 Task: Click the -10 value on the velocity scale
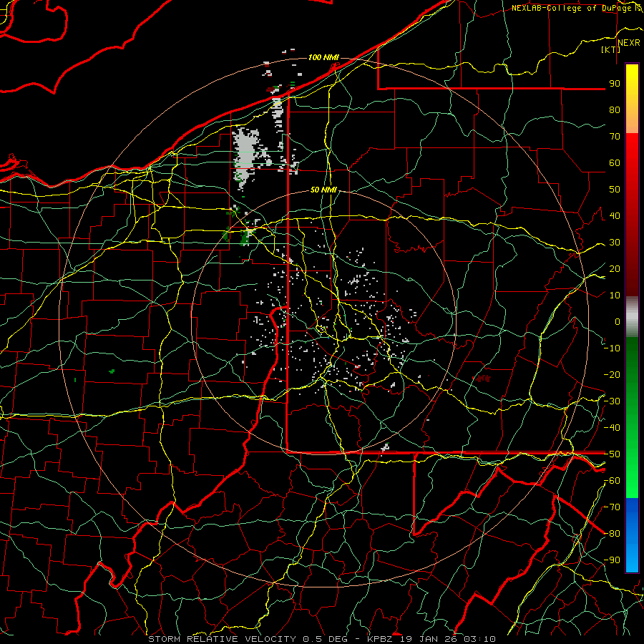point(612,348)
